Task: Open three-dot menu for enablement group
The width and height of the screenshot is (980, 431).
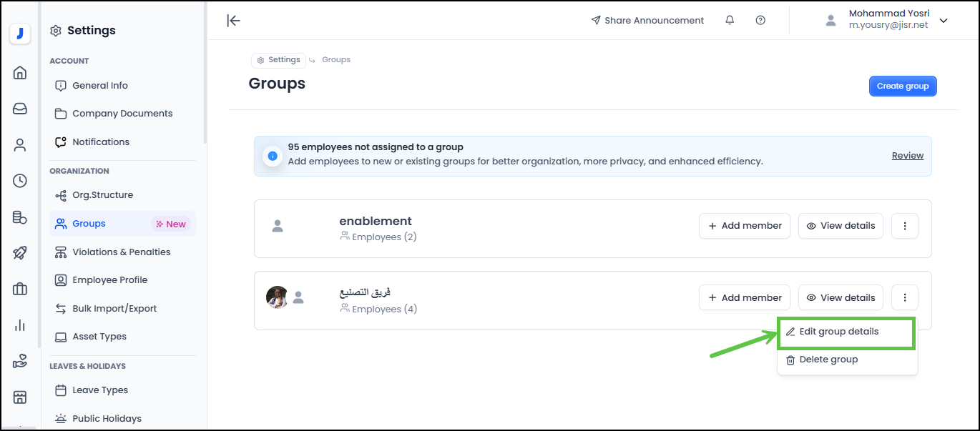Action: 905,226
